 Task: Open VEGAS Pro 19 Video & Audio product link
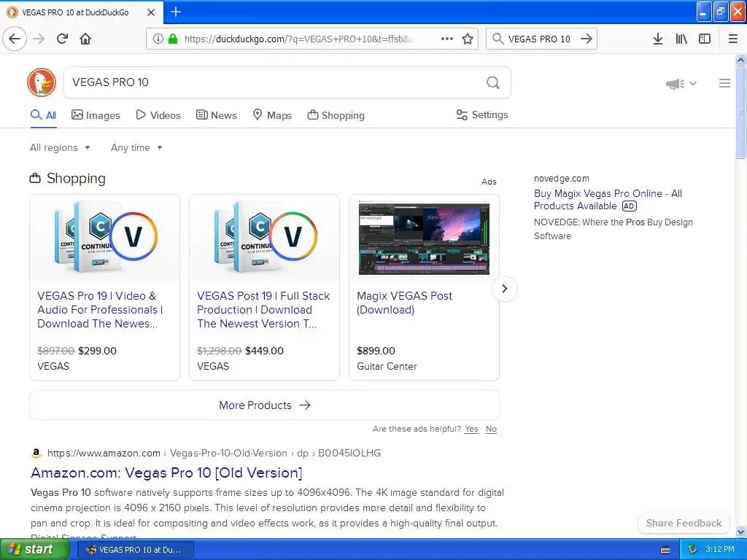click(100, 309)
